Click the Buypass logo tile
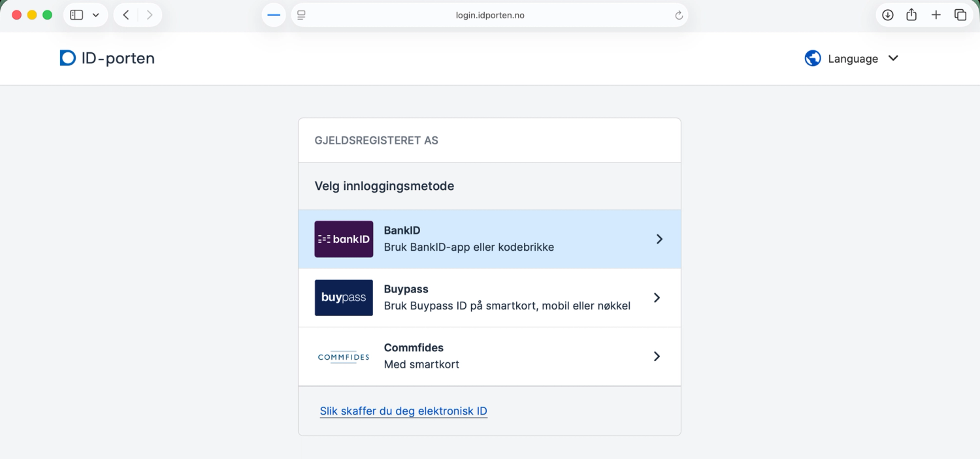The height and width of the screenshot is (459, 980). click(344, 298)
